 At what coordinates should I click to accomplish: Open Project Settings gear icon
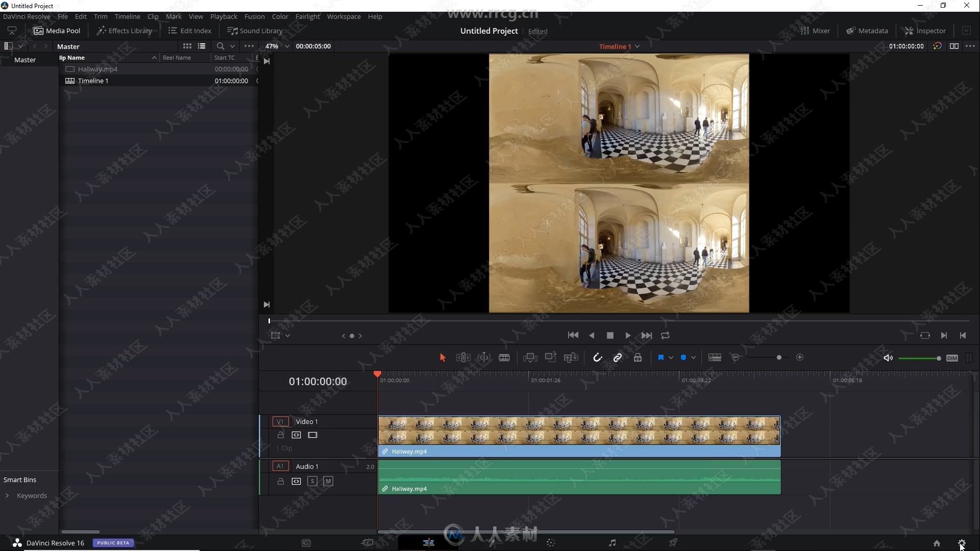962,543
